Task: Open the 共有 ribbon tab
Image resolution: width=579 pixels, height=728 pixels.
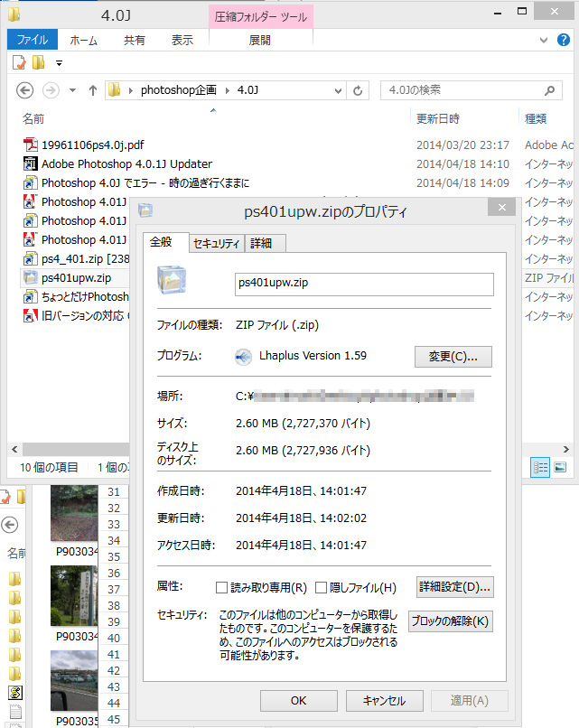Action: (135, 41)
